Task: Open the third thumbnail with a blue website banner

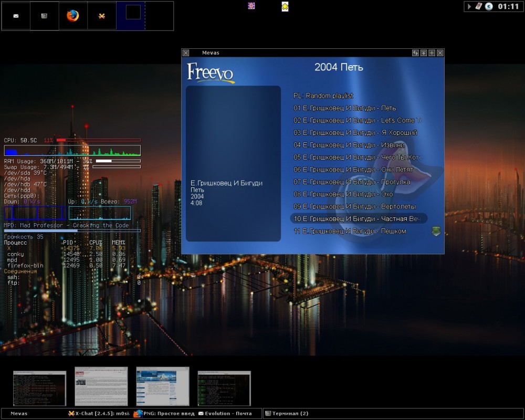Action: (x=163, y=386)
